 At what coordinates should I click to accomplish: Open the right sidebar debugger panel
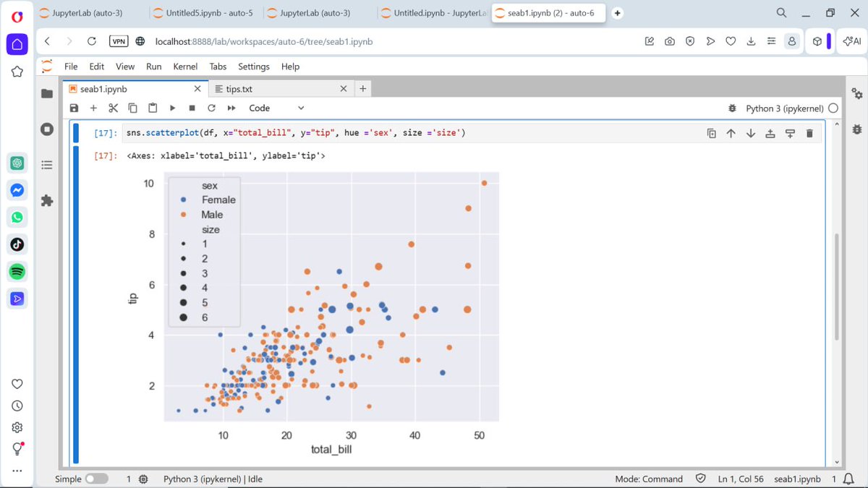857,129
